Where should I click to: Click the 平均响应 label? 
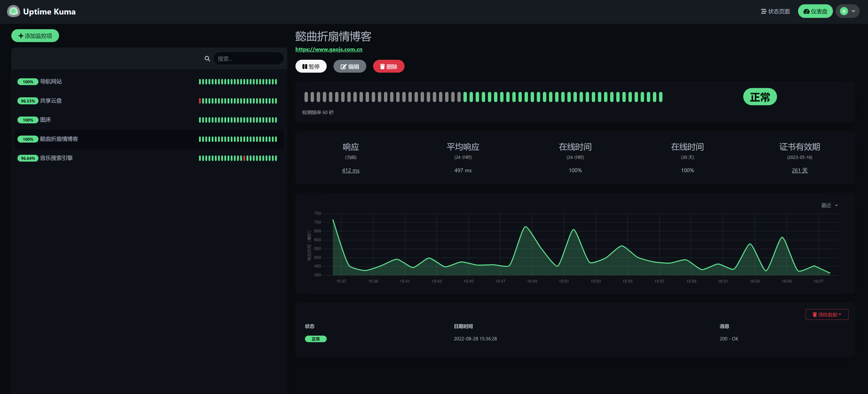point(463,147)
